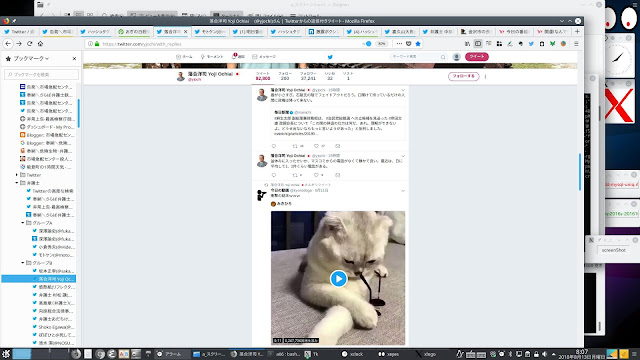Like the first tweet with the heart icon
Screen dimensions: 640x360
[x=316, y=146]
